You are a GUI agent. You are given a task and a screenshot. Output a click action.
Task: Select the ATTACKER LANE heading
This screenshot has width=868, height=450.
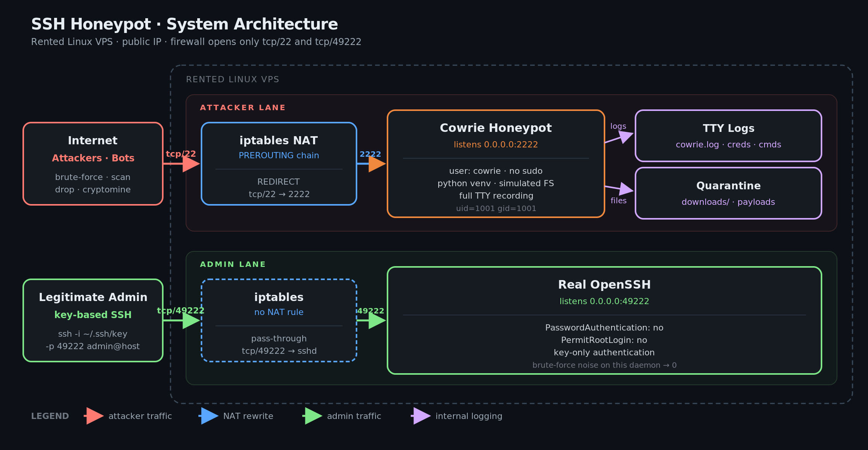(x=243, y=107)
